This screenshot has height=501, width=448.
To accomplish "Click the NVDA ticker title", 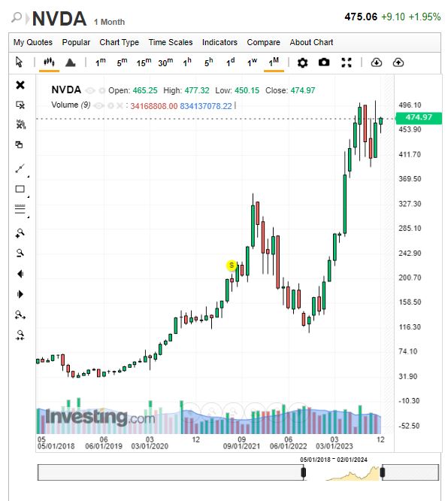I will click(59, 19).
